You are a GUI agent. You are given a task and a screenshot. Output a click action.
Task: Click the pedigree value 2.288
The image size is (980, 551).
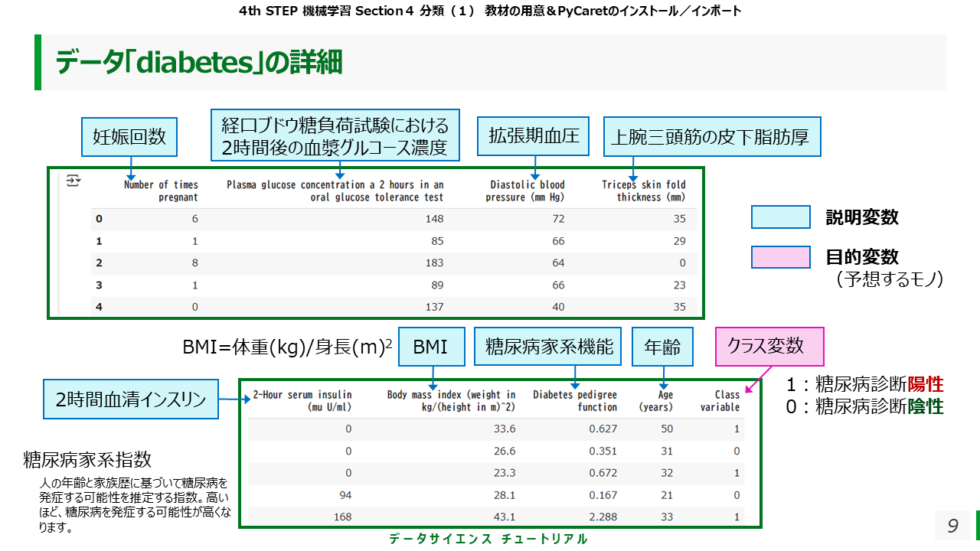click(603, 517)
